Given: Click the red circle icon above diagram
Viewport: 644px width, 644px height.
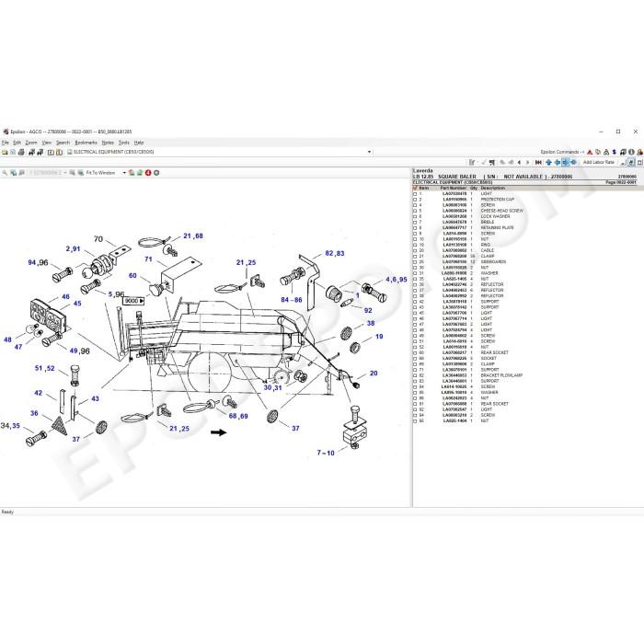Looking at the screenshot, I should [148, 173].
